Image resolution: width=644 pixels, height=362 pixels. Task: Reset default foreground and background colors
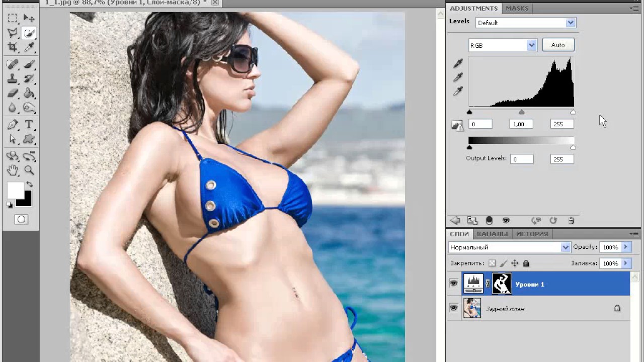click(x=10, y=204)
